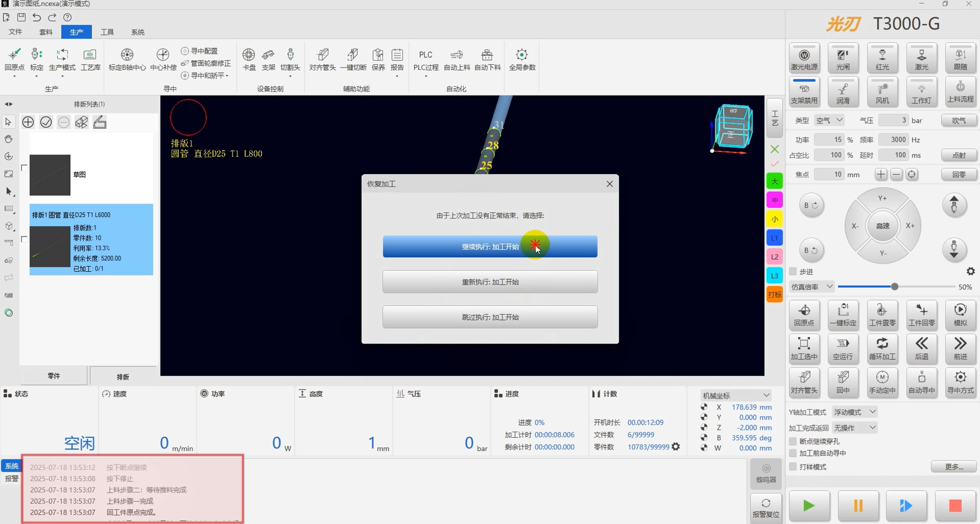Click the 空运行 dry run button

click(x=843, y=348)
